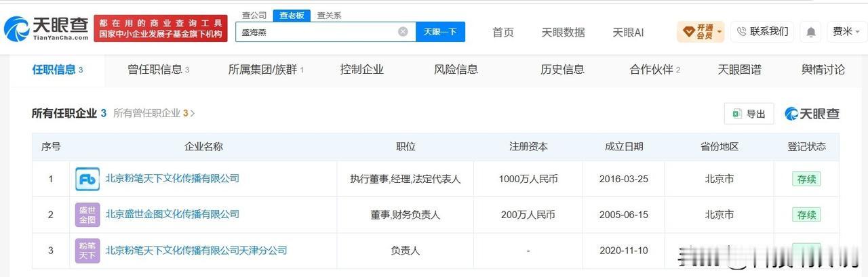868x277 pixels.
Task: Open 北京粉笔天下文化传播有限公司 company link
Action: pyautogui.click(x=172, y=178)
